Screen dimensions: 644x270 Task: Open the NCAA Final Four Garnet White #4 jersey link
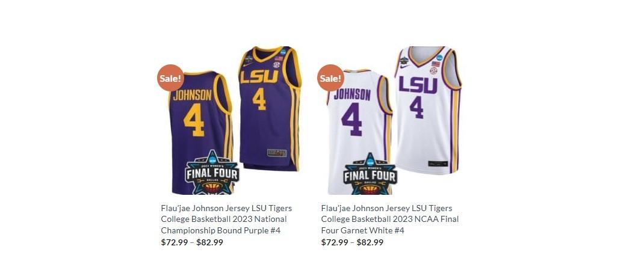click(x=390, y=219)
